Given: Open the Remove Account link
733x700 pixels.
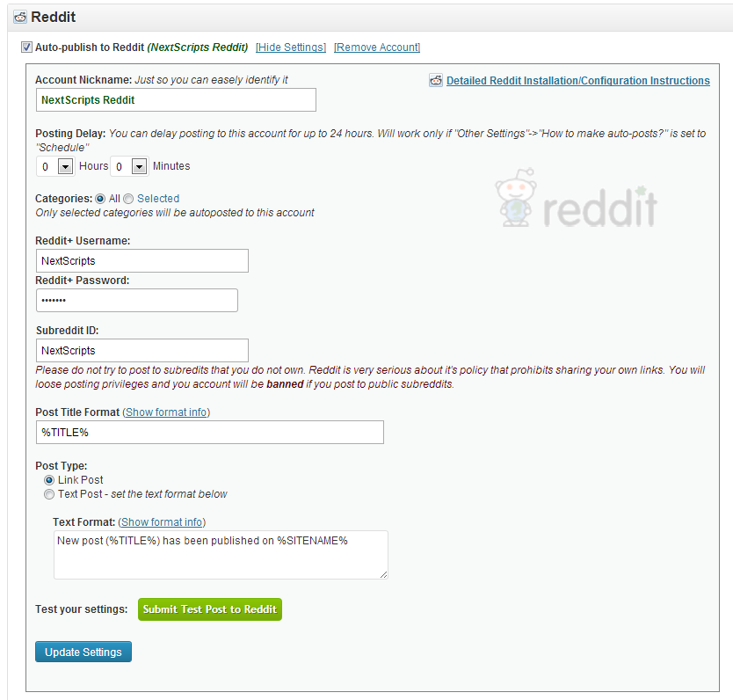Looking at the screenshot, I should pos(376,47).
